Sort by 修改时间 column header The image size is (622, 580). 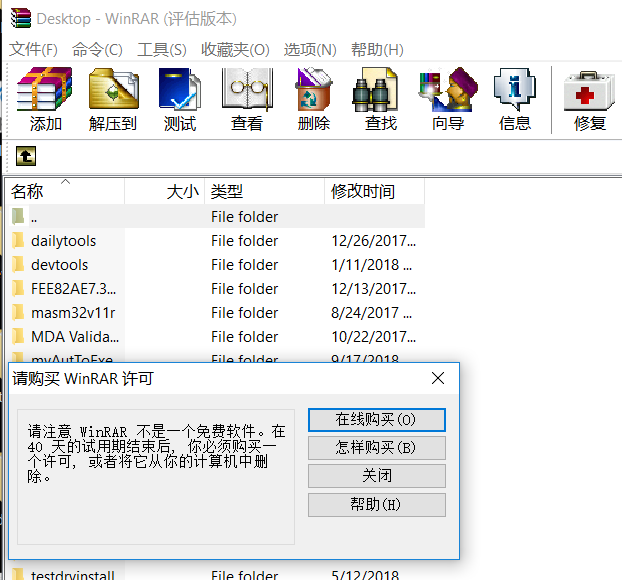(375, 191)
